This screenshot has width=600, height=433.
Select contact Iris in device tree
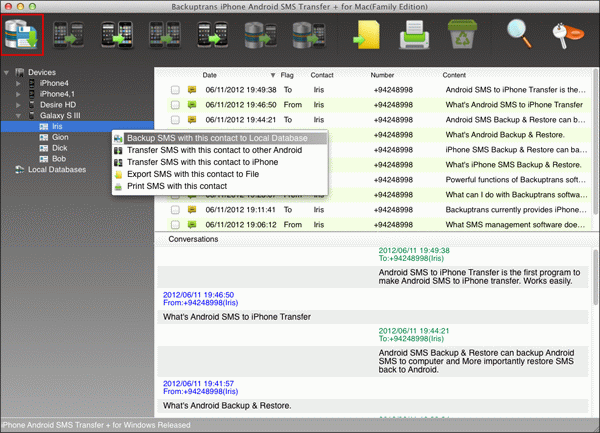pos(57,126)
